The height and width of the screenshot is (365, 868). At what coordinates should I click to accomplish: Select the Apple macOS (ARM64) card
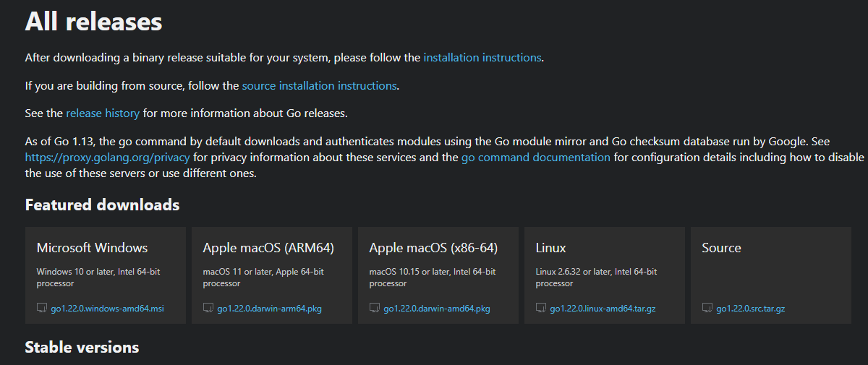coord(272,275)
